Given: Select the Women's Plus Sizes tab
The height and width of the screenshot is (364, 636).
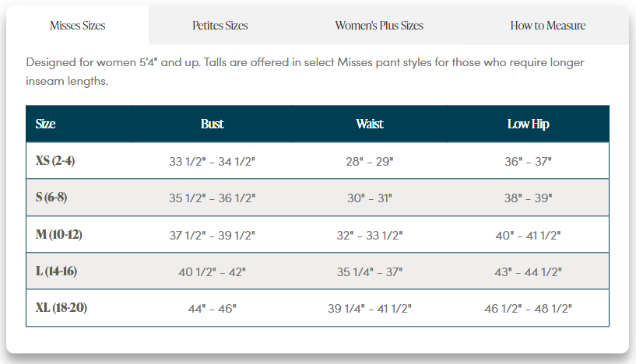Looking at the screenshot, I should (379, 26).
